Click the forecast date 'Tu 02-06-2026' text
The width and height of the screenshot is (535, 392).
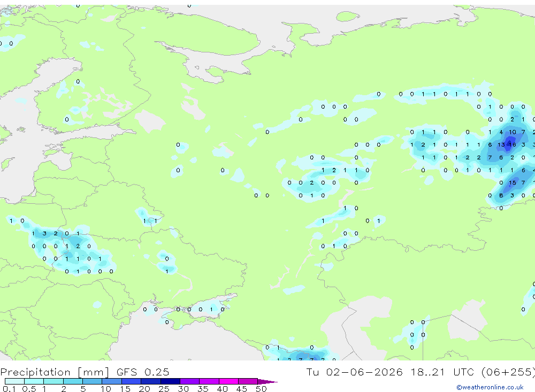(354, 372)
